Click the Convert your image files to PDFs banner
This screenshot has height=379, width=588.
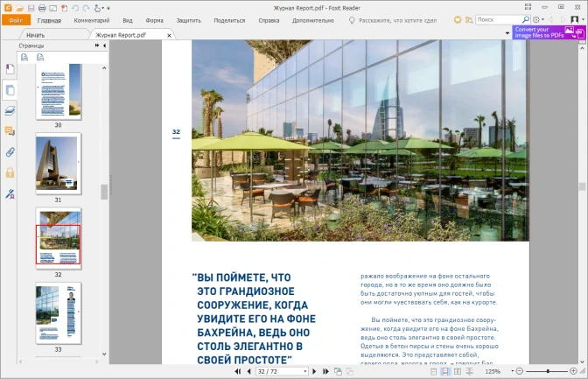(549, 32)
